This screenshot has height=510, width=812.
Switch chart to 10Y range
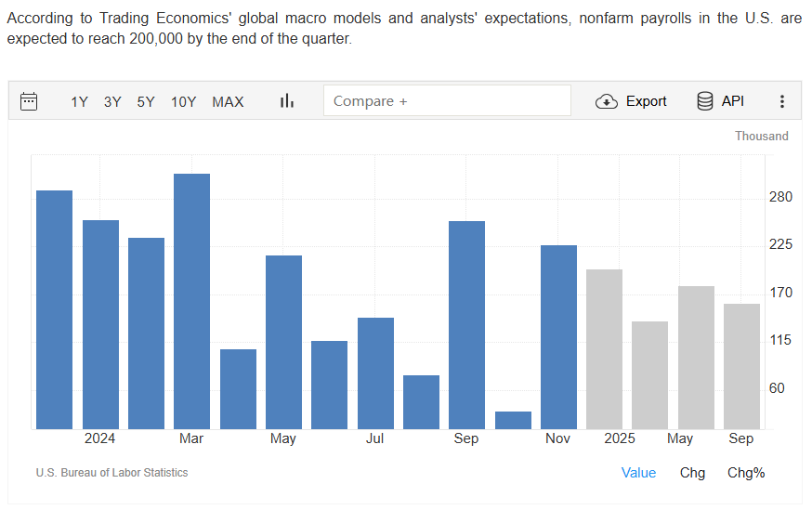(x=183, y=102)
